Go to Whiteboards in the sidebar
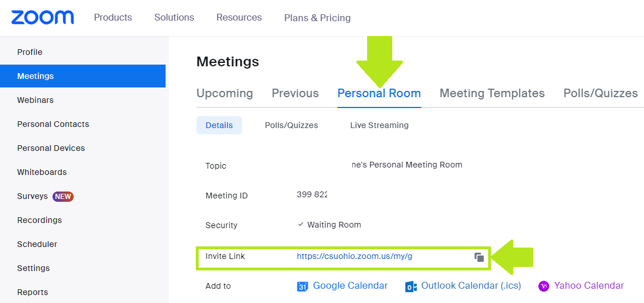Viewport: 644px width, 303px height. click(42, 172)
